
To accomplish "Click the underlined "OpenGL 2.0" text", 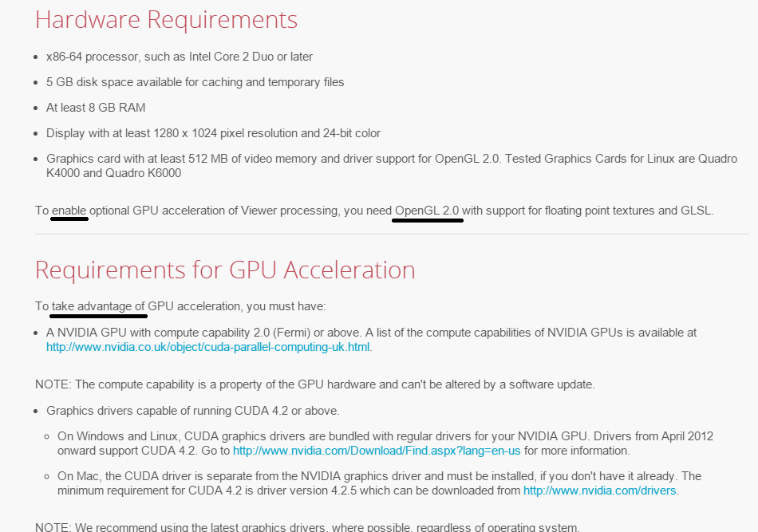I will [x=428, y=211].
